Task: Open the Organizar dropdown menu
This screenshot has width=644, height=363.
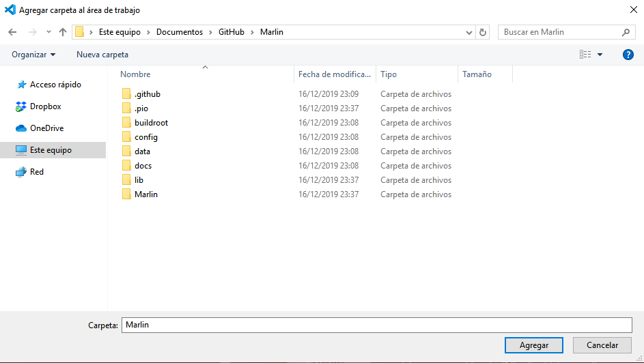Action: click(33, 55)
